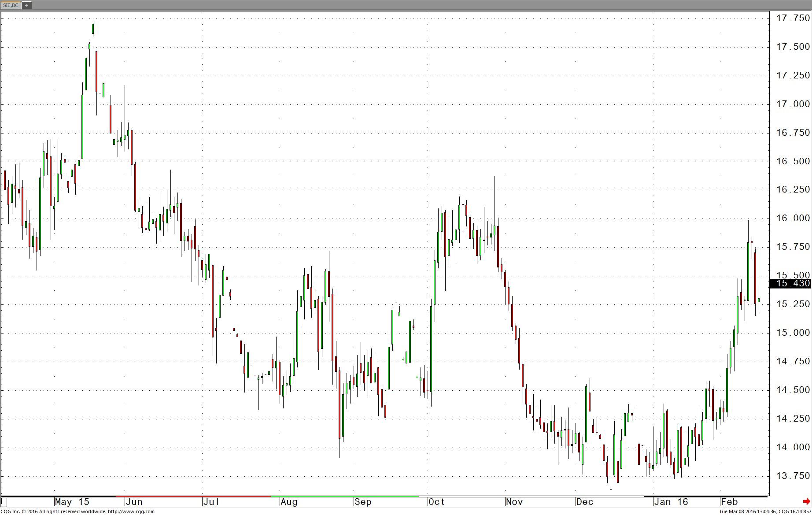The width and height of the screenshot is (812, 515).
Task: Click the Oct date label
Action: pyautogui.click(x=437, y=502)
